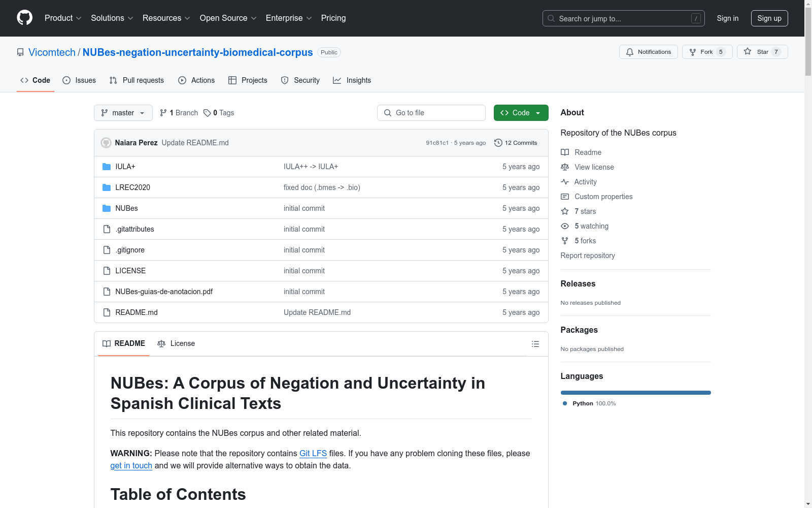Click the 'fixed doc (.bmes -> .bio)' commit message

pos(322,187)
